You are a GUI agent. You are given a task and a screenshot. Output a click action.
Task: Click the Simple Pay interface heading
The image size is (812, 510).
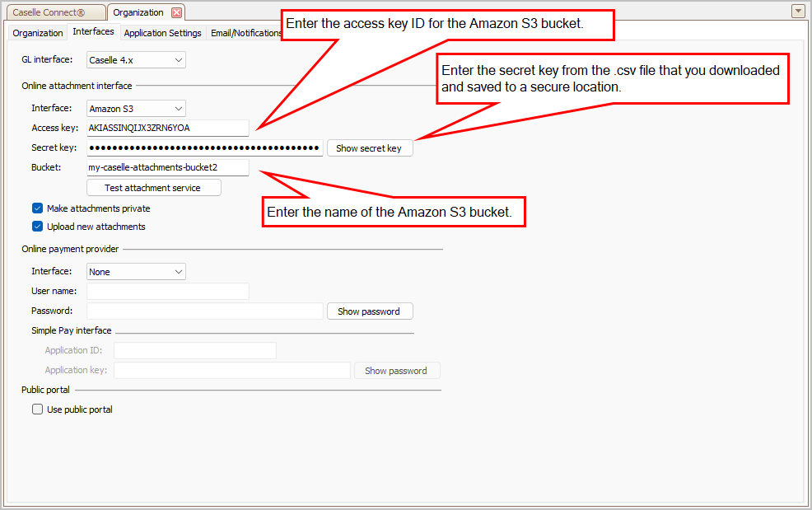(x=72, y=330)
